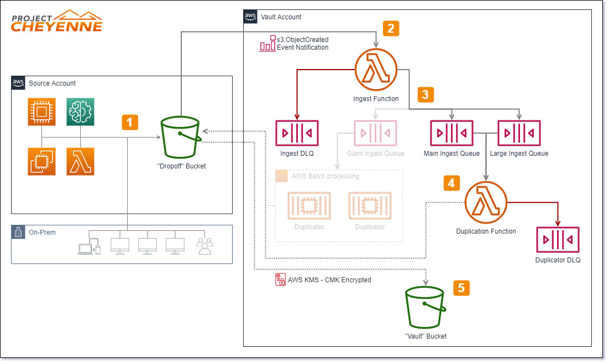Click the Ingest DLQ queue icon
Screen dimensions: 609x364
click(x=297, y=133)
